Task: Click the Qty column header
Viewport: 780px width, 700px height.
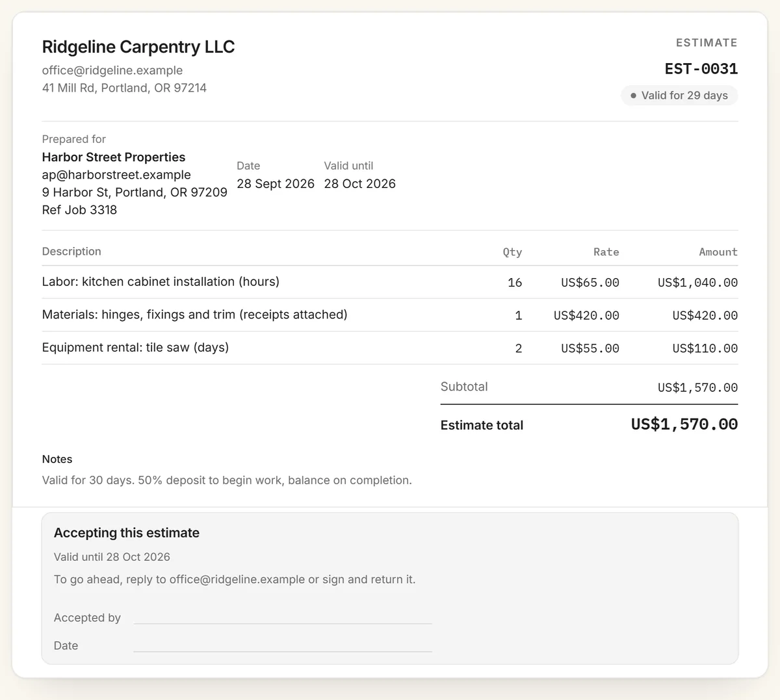Action: pos(512,252)
